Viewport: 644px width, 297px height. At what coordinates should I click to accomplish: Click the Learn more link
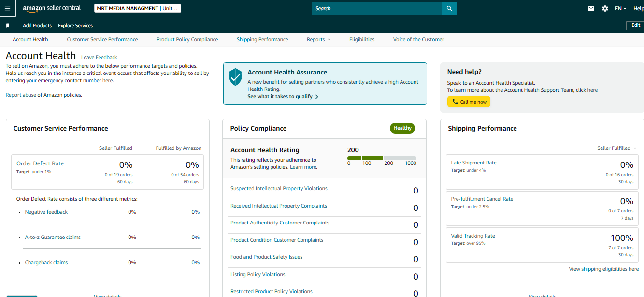tap(303, 167)
